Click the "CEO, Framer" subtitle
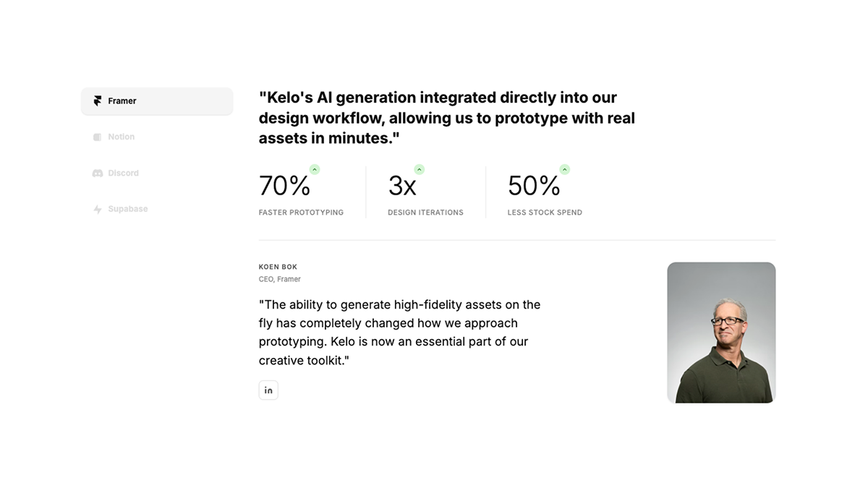The width and height of the screenshot is (868, 488). click(x=280, y=279)
